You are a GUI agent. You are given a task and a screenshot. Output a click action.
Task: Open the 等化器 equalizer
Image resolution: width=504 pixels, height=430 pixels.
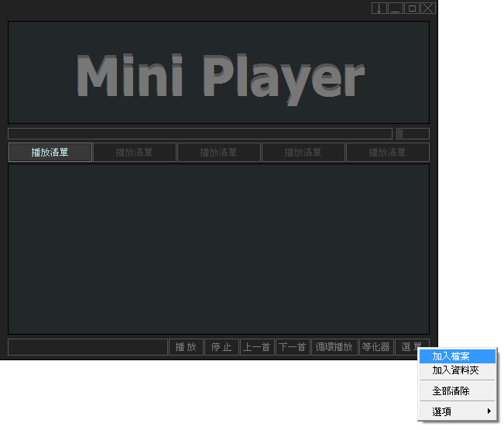375,347
